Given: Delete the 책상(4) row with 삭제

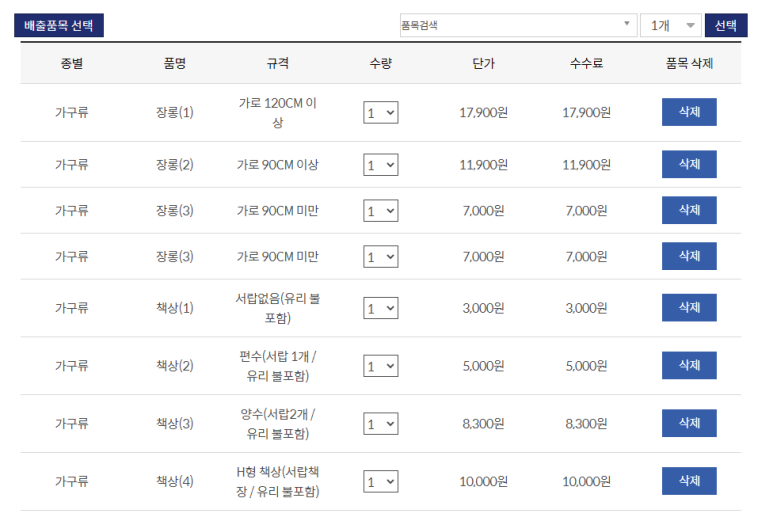Looking at the screenshot, I should (689, 481).
